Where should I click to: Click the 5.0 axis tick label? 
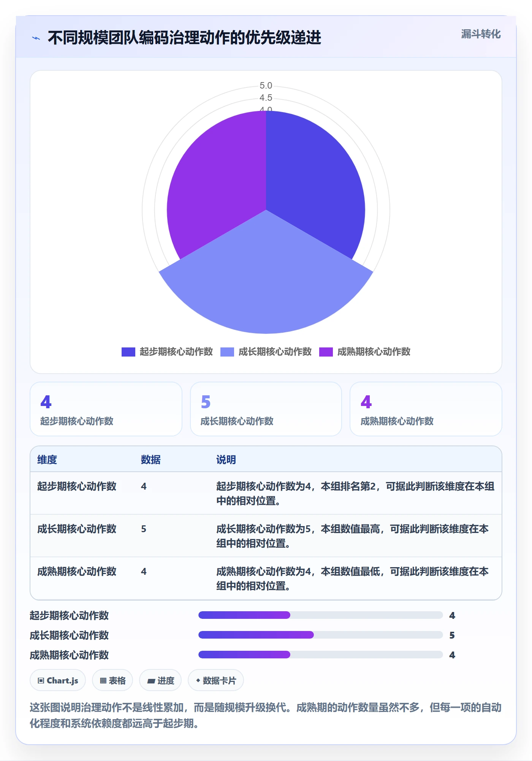click(266, 86)
